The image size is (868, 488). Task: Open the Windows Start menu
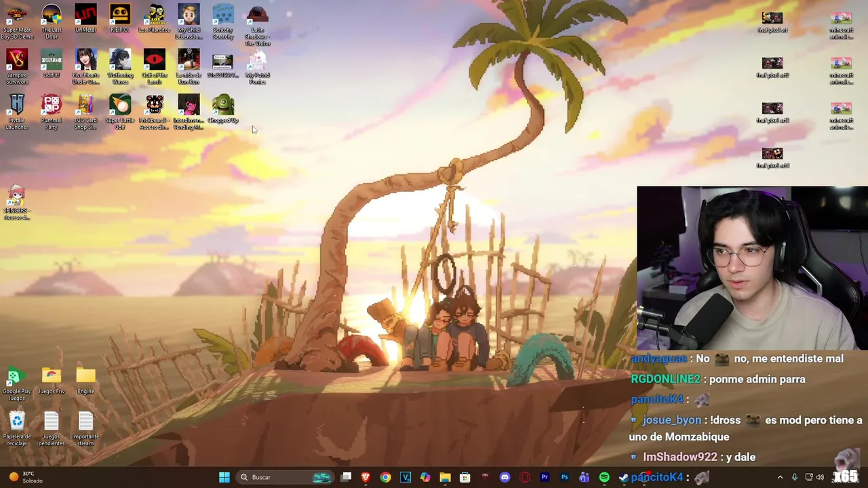pyautogui.click(x=224, y=477)
